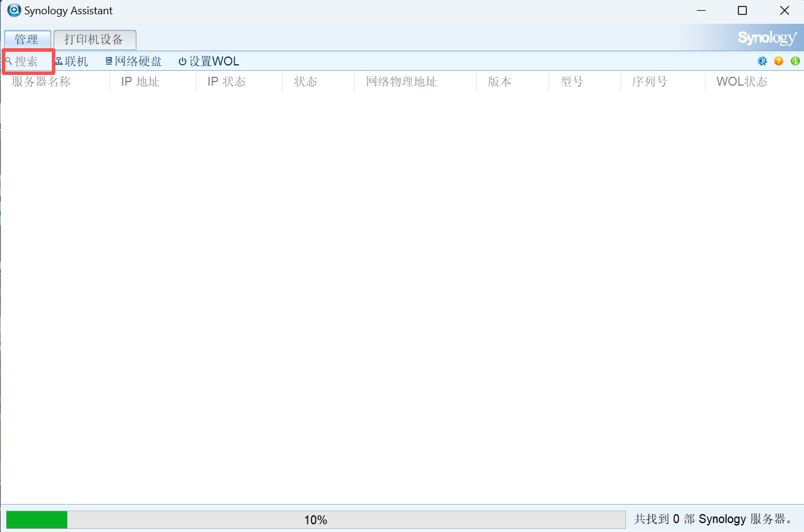The width and height of the screenshot is (804, 532).
Task: Open the 设置WOL (Set up WOL) tool
Action: tap(208, 61)
